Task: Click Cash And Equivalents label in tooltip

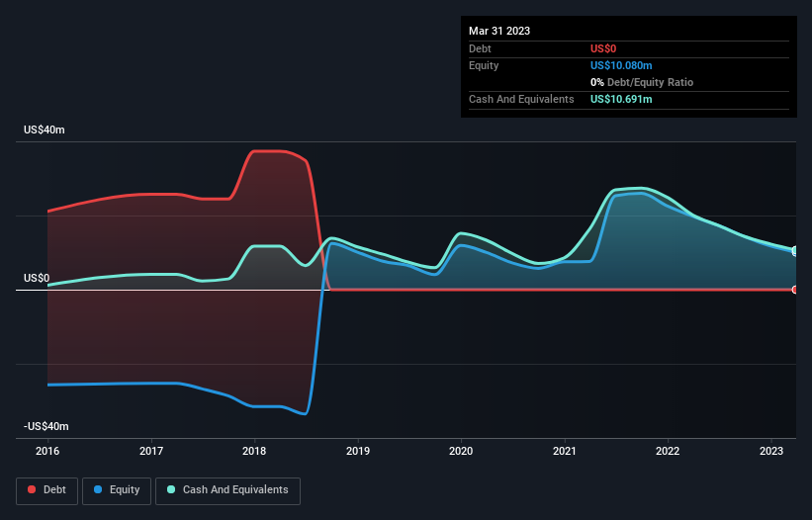Action: 521,99
